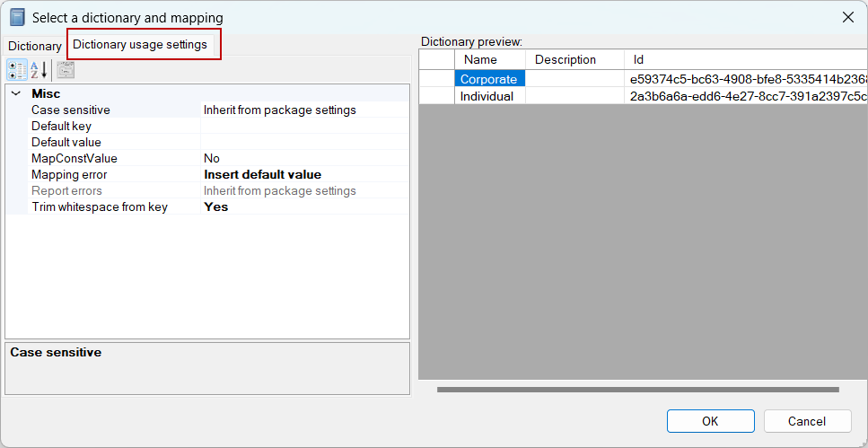Open the Dictionary tab
The image size is (868, 448).
coord(34,47)
